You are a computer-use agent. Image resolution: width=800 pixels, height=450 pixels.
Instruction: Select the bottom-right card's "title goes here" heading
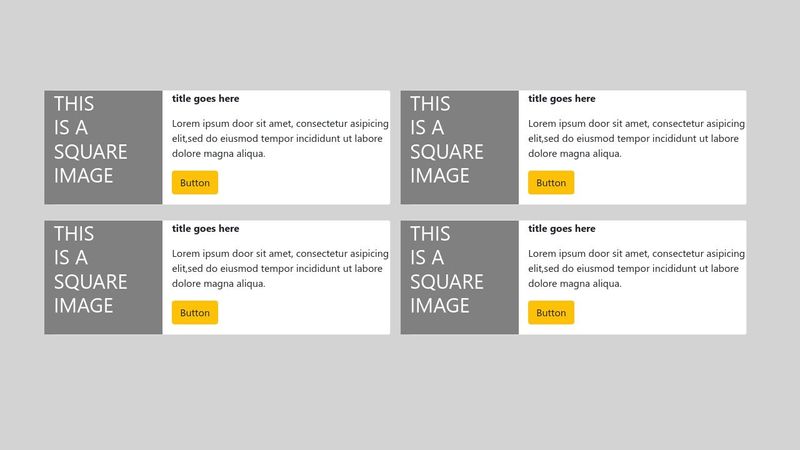[x=562, y=229]
